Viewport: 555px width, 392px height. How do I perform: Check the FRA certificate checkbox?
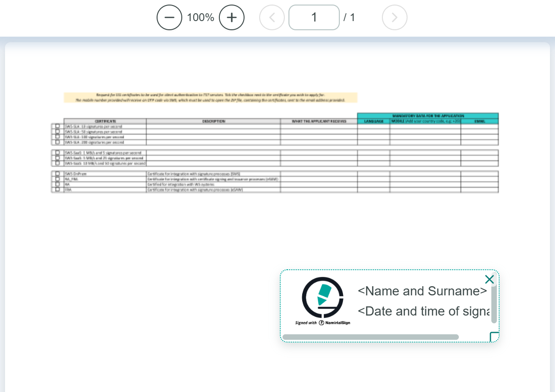tap(58, 189)
